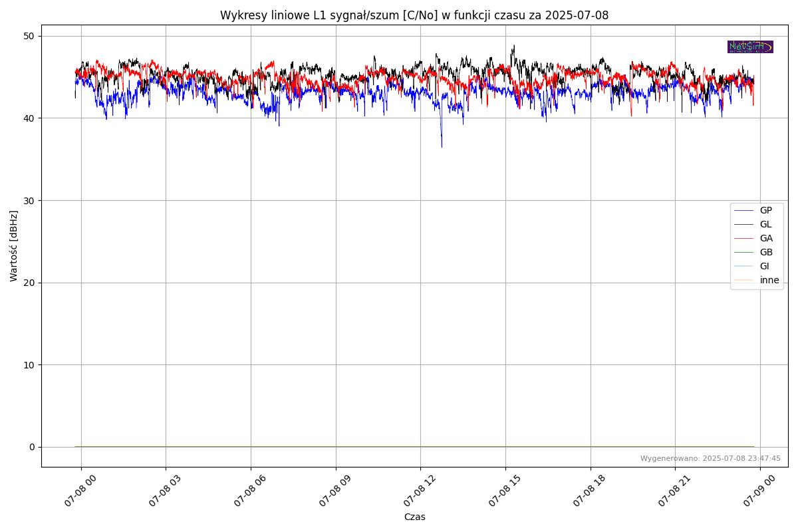This screenshot has width=798, height=532.
Task: Click the 'Wartość [dBHz]' y-axis label
Action: point(14,246)
